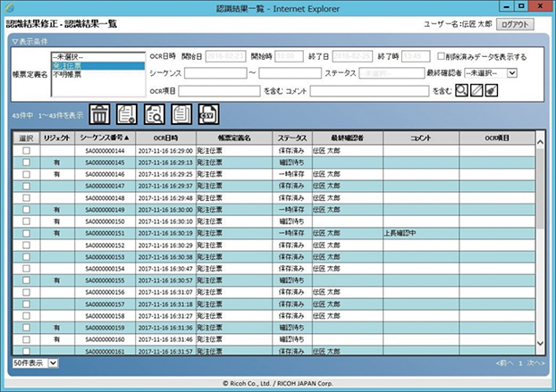Click the eraser clear-conditions icon

click(477, 90)
